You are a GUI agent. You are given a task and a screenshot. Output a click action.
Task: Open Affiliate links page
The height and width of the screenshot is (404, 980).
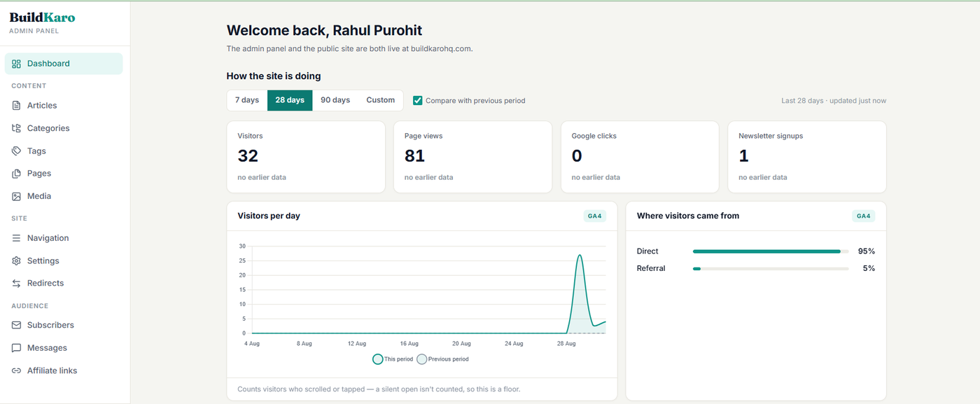click(64, 370)
